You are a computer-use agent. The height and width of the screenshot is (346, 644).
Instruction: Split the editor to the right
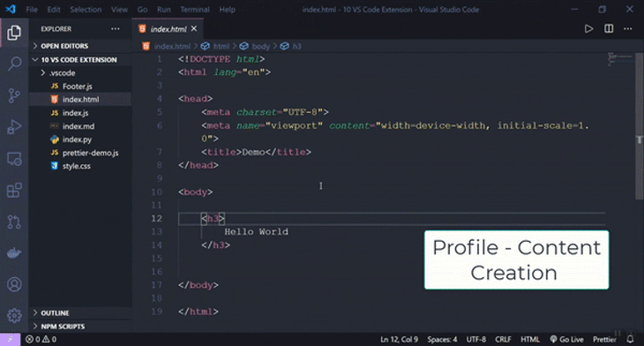coord(609,29)
